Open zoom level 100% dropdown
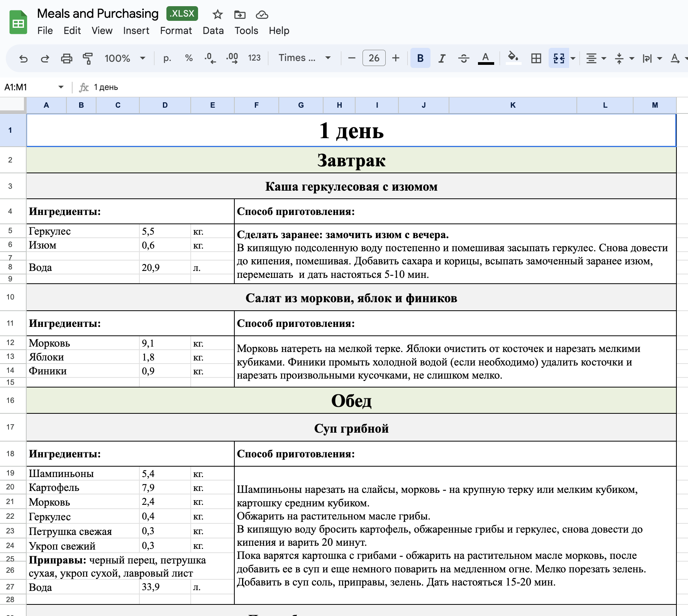This screenshot has width=688, height=616. (125, 58)
